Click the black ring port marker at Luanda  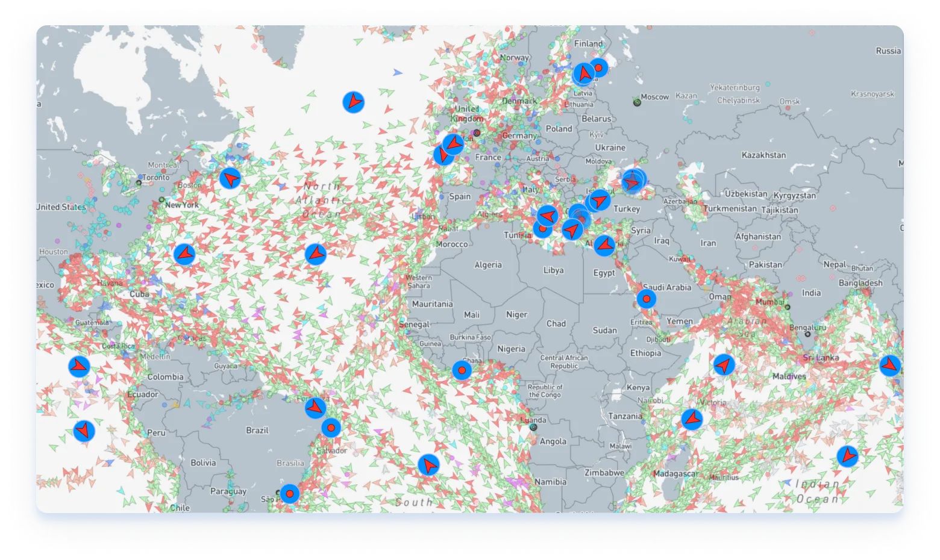[533, 427]
